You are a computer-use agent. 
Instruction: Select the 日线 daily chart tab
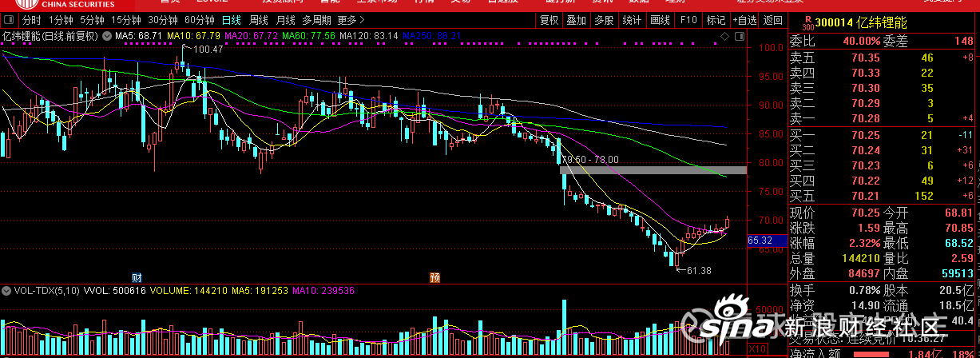pos(232,20)
